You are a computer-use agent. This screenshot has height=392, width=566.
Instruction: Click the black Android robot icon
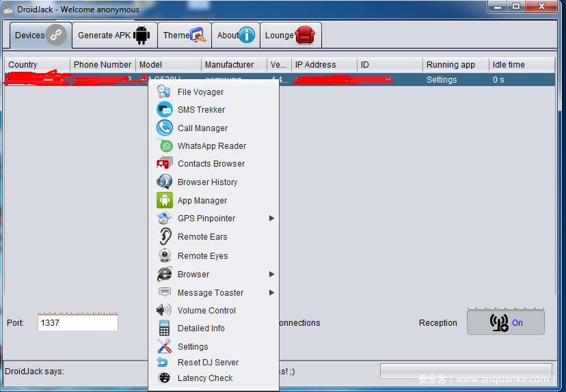click(141, 36)
